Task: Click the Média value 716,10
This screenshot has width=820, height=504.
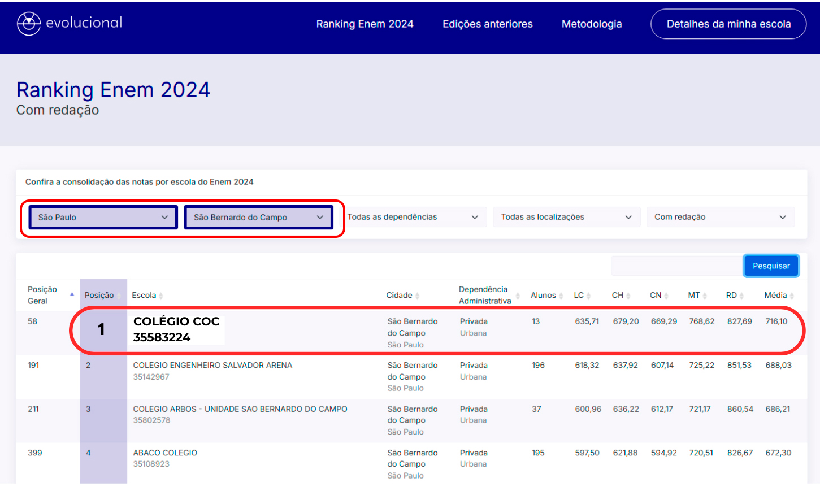Action: coord(776,321)
